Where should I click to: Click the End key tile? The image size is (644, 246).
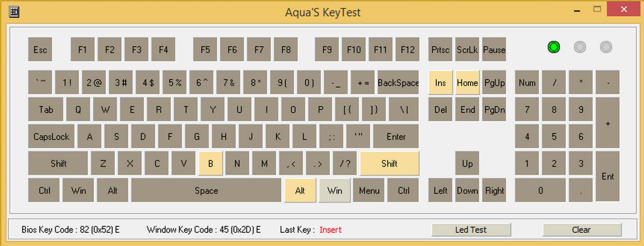[x=467, y=109]
